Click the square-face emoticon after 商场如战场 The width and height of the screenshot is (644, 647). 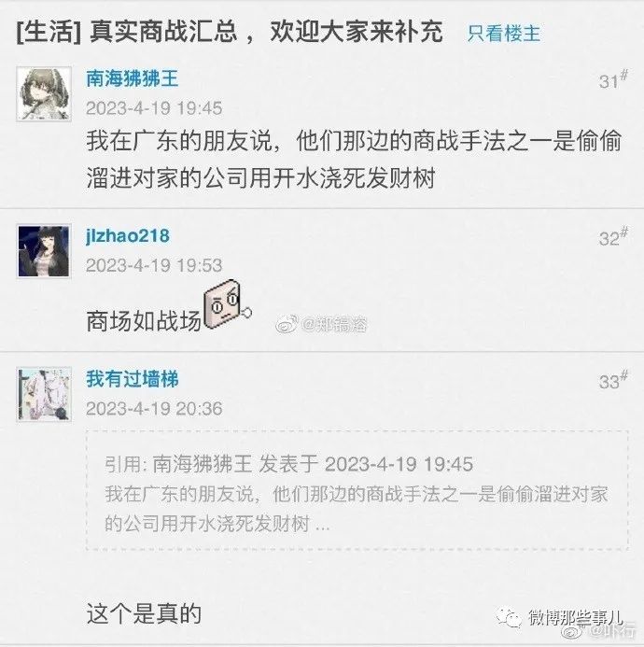point(227,305)
